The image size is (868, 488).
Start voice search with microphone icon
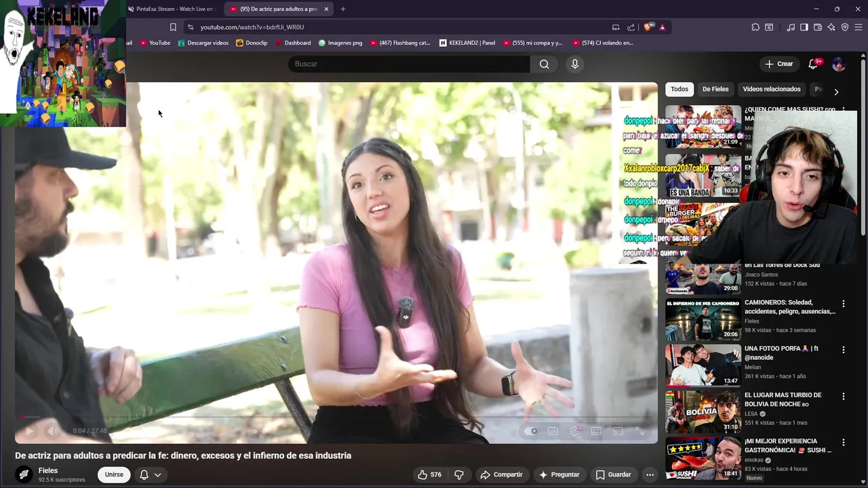[575, 64]
